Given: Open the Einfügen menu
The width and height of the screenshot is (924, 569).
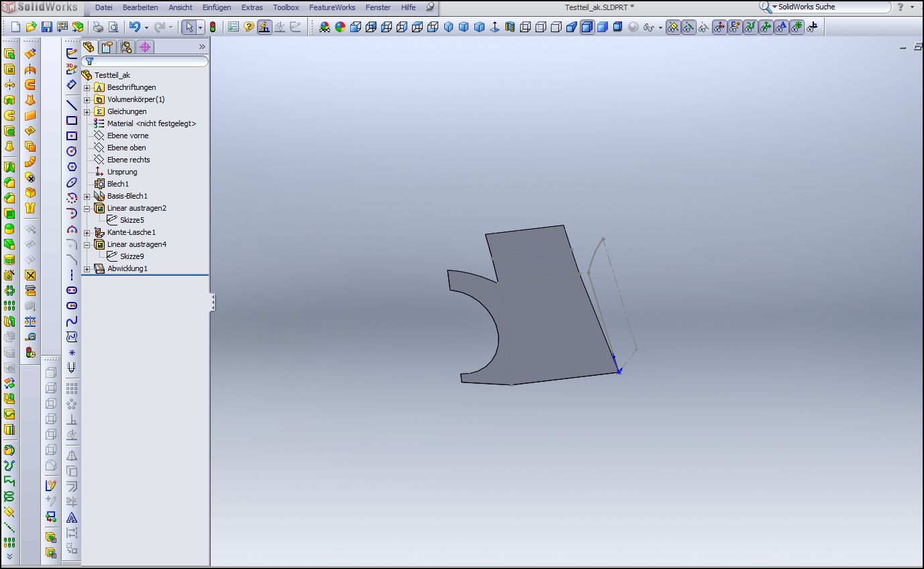Looking at the screenshot, I should [216, 7].
